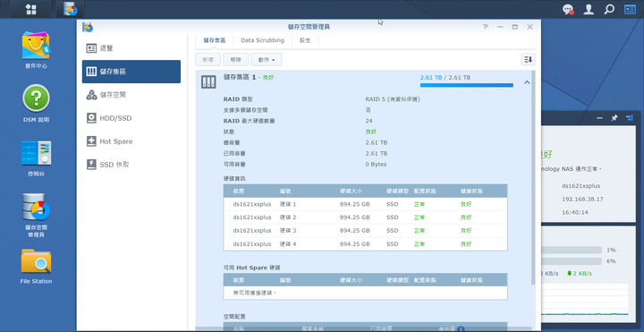This screenshot has height=332, width=644.
Task: Select HDD/SSD in the sidebar
Action: pyautogui.click(x=131, y=118)
